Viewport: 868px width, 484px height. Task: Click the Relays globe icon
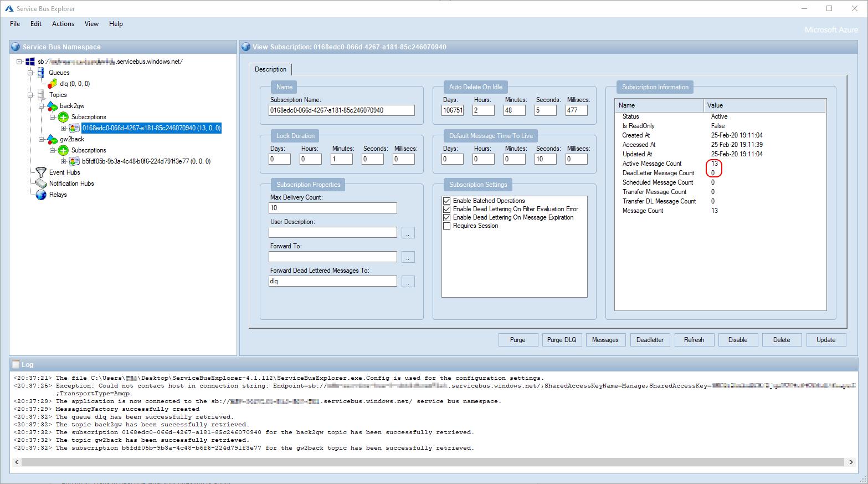click(x=41, y=195)
